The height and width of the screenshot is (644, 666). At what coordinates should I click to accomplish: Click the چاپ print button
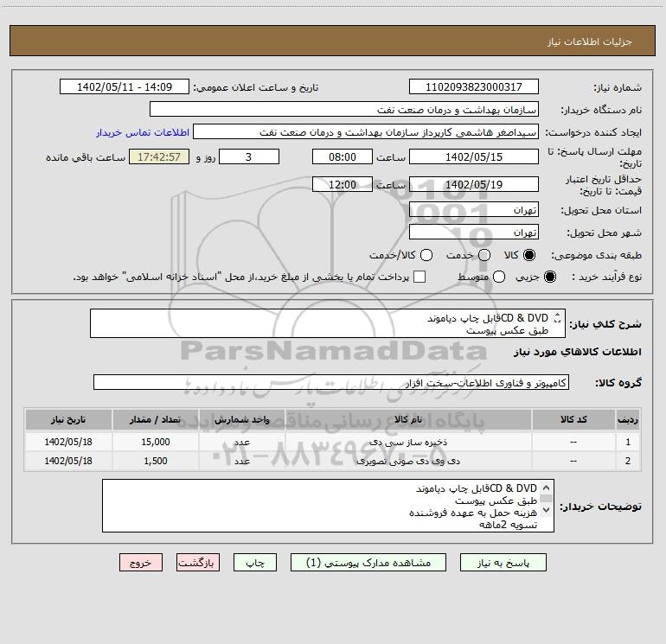pos(255,563)
